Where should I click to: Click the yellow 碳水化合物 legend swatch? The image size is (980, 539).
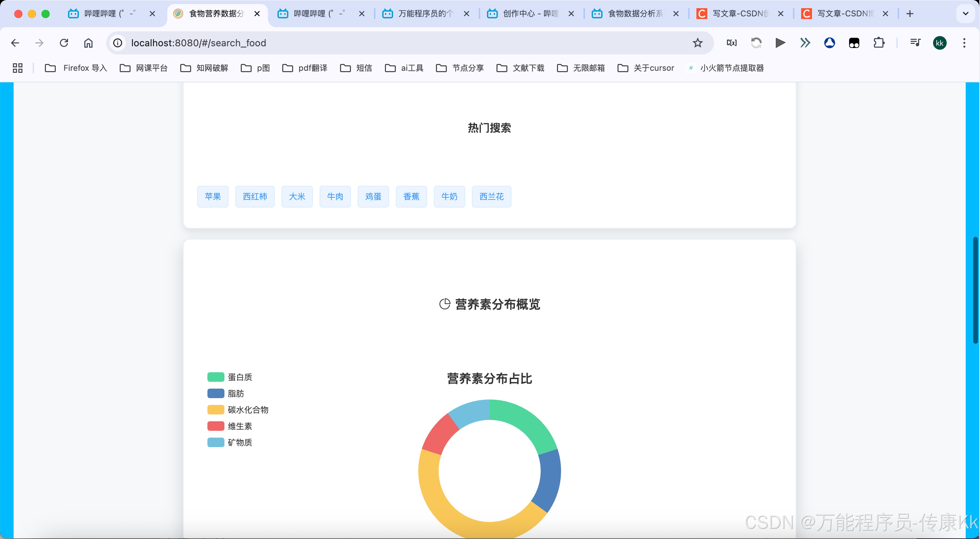click(215, 410)
